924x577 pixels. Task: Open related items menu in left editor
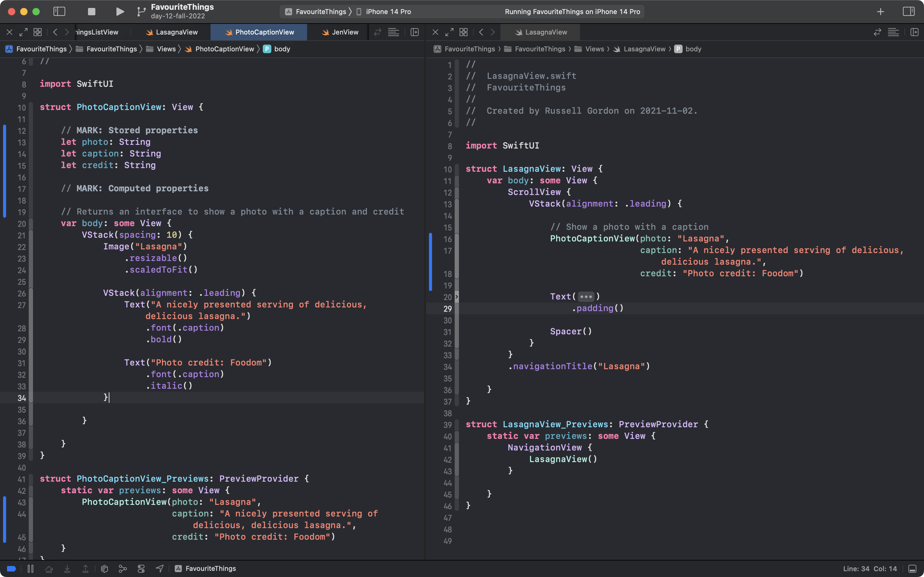tap(37, 32)
